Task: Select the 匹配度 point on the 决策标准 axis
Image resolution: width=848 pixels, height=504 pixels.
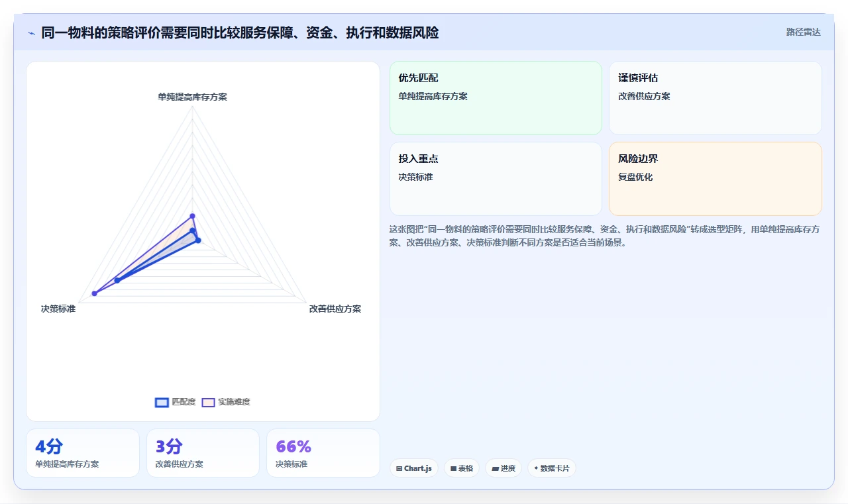Action: pos(117,280)
